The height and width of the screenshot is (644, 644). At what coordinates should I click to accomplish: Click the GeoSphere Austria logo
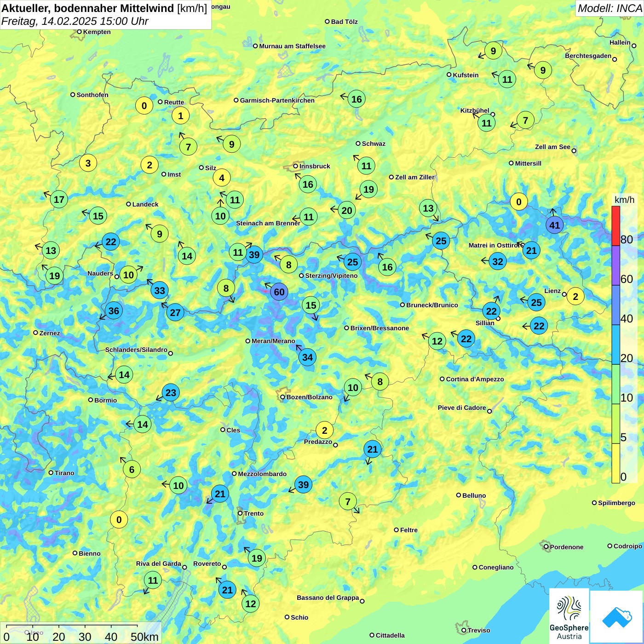(x=569, y=616)
